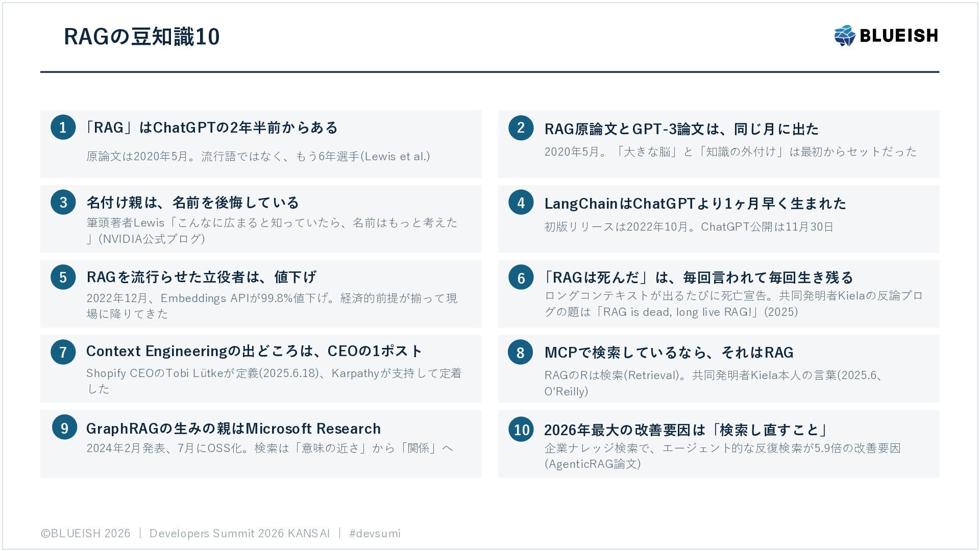980x551 pixels.
Task: Click the number 10 circle badge
Action: pyautogui.click(x=521, y=429)
